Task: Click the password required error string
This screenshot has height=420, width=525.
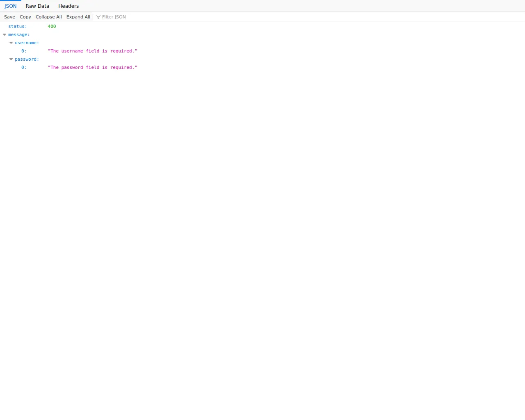Action: coord(92,68)
